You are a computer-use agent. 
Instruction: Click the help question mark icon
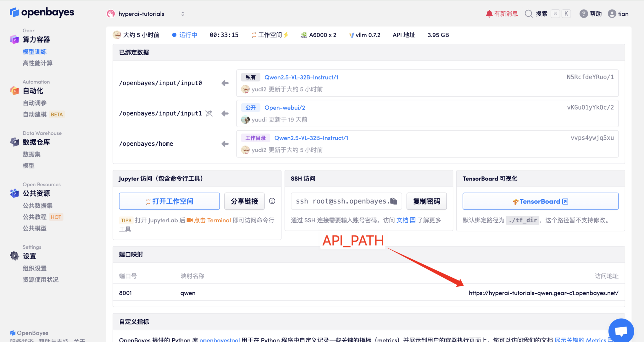(x=584, y=14)
